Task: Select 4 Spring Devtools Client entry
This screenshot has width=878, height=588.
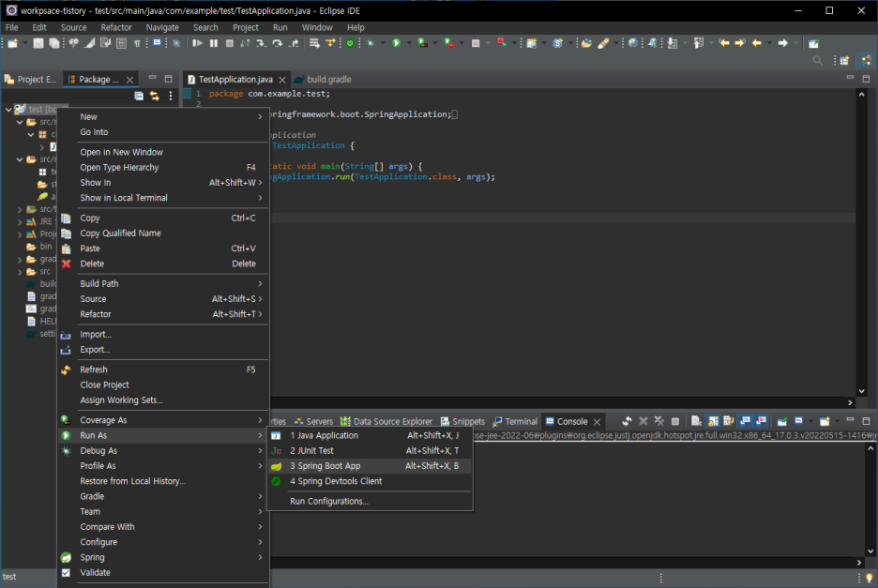Action: (x=370, y=481)
